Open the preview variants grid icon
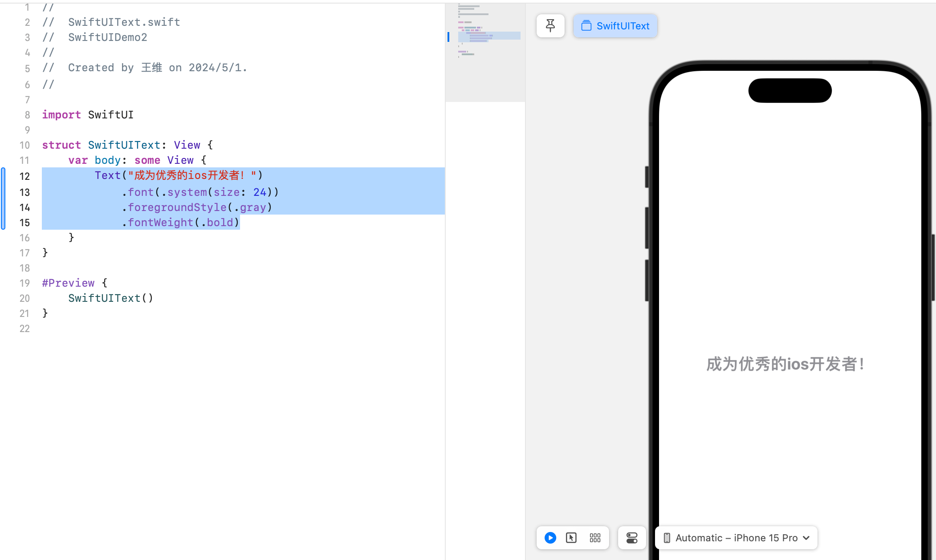Image resolution: width=936 pixels, height=560 pixels. pyautogui.click(x=595, y=538)
